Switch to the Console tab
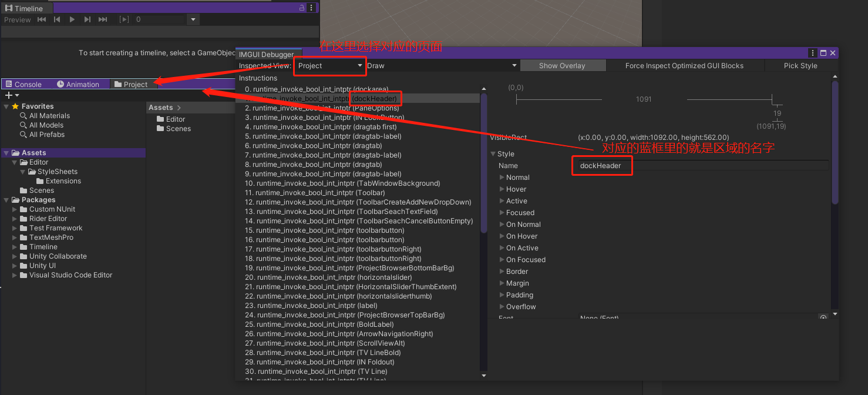Screen dimensions: 868x395 click(23, 85)
